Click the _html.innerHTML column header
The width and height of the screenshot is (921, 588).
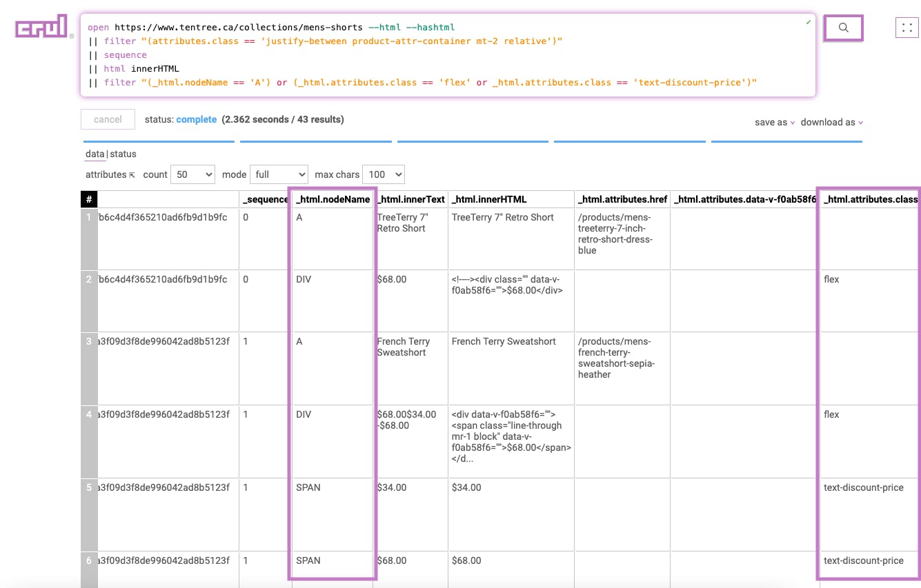[511, 199]
